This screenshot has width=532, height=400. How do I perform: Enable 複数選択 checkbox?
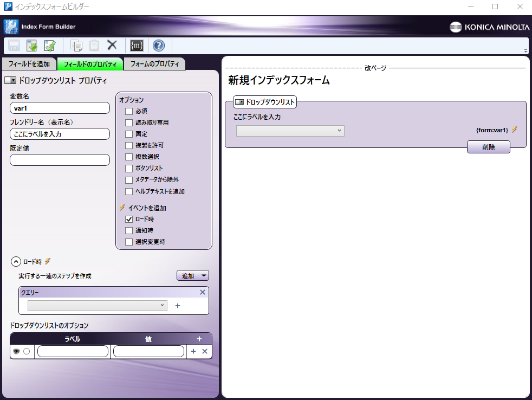(129, 157)
